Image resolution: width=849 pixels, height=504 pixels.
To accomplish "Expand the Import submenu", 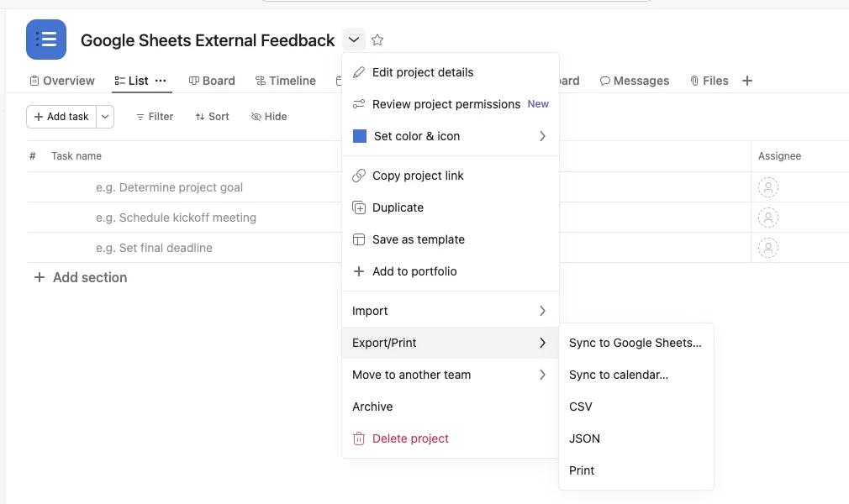I will tap(450, 311).
